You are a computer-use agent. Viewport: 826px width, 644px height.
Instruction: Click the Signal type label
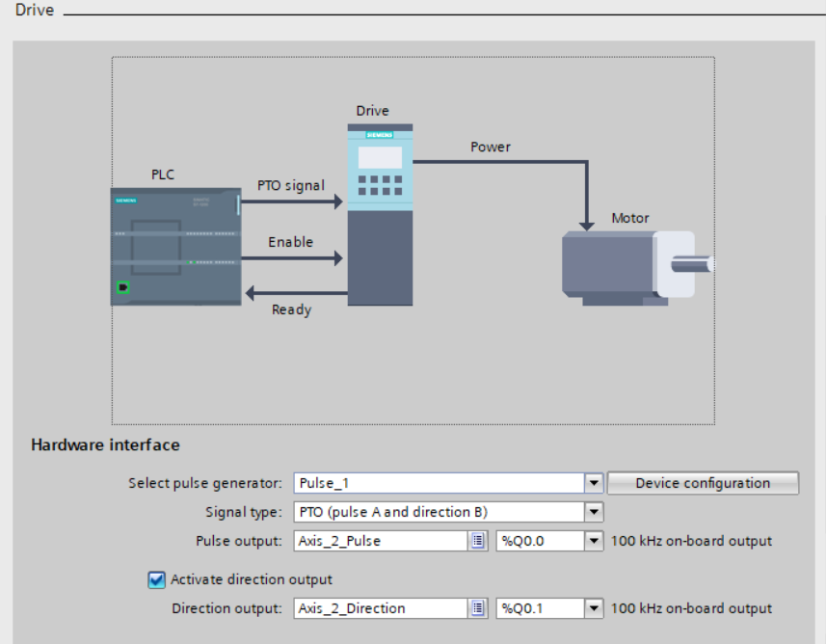244,512
